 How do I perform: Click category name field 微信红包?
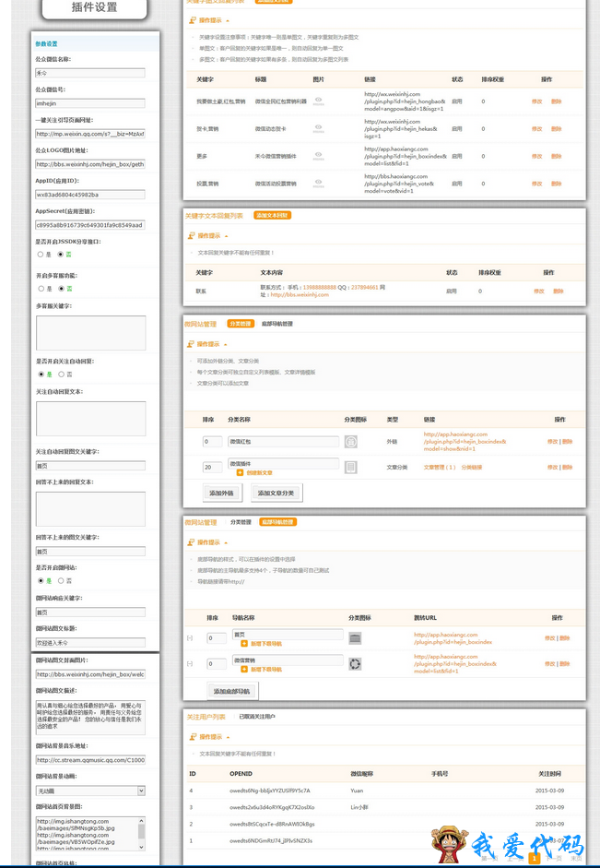pyautogui.click(x=284, y=442)
